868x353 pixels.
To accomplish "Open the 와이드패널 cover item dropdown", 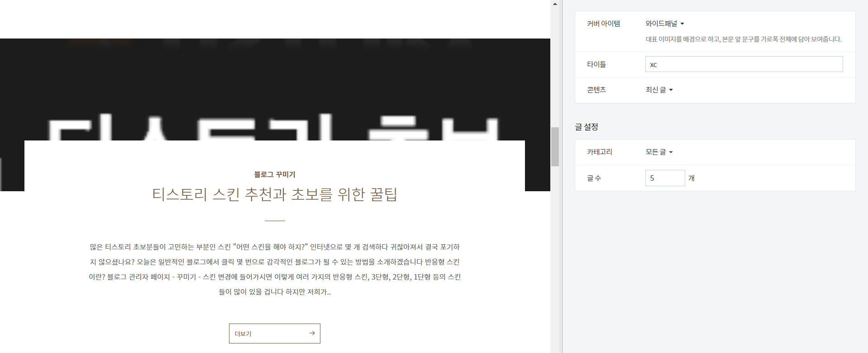I will [664, 24].
